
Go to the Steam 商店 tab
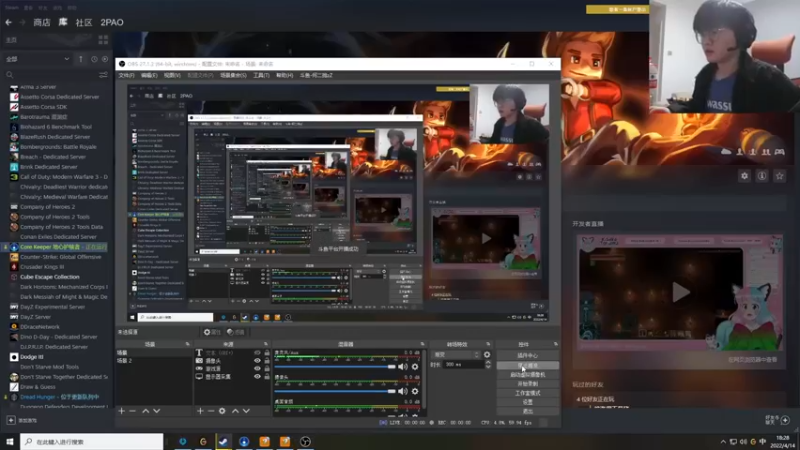point(42,21)
